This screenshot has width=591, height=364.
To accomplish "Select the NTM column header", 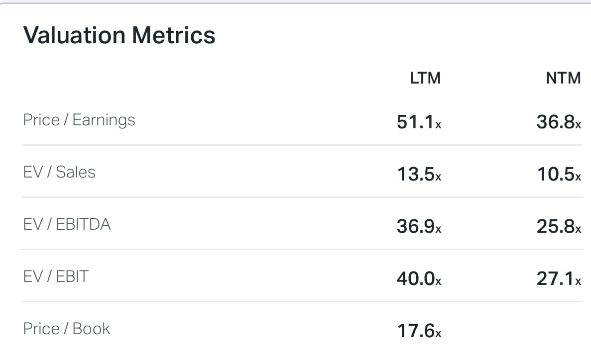I will [x=563, y=78].
